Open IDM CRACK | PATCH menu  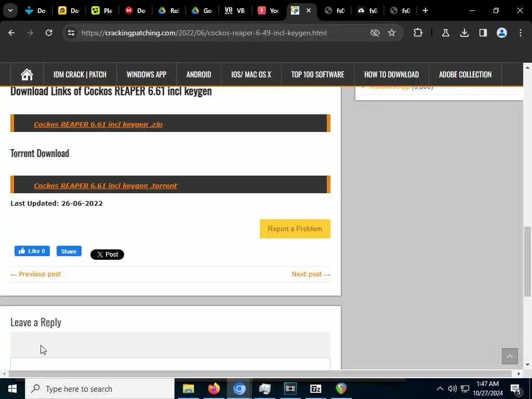click(x=79, y=74)
